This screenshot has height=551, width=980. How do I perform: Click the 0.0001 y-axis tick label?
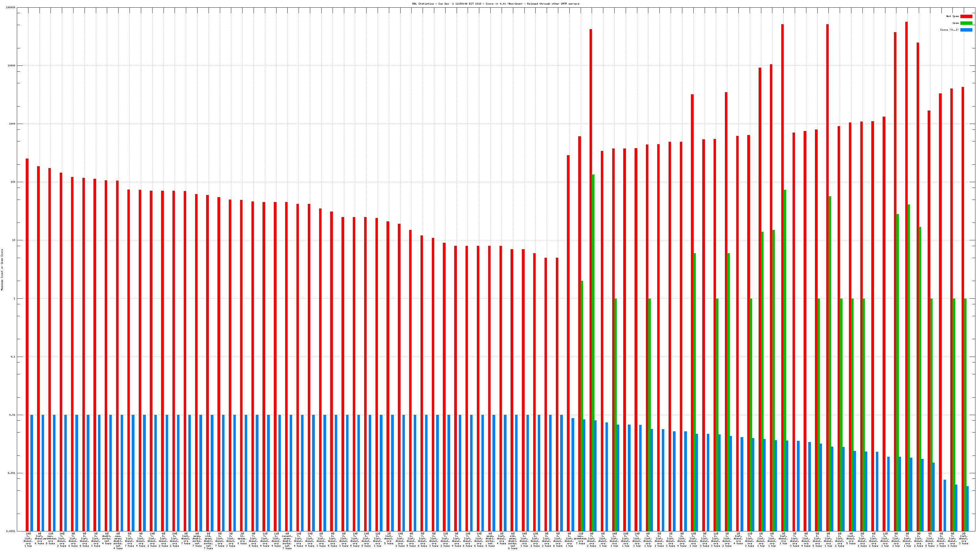(11, 531)
